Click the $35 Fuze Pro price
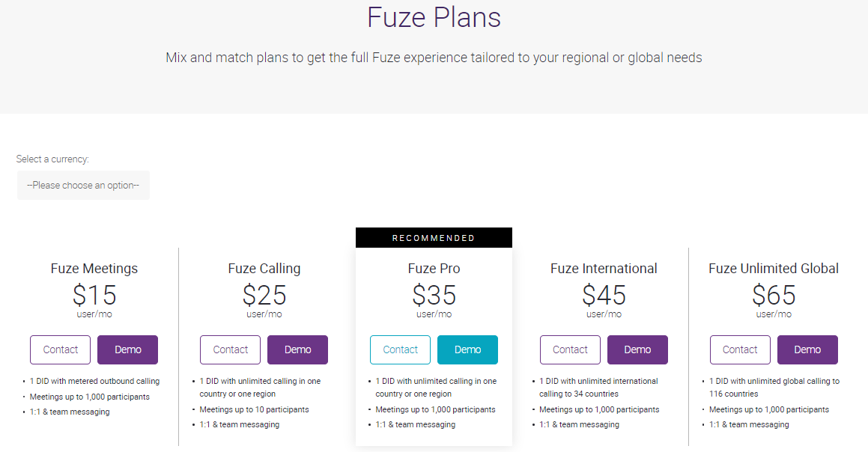 (434, 295)
